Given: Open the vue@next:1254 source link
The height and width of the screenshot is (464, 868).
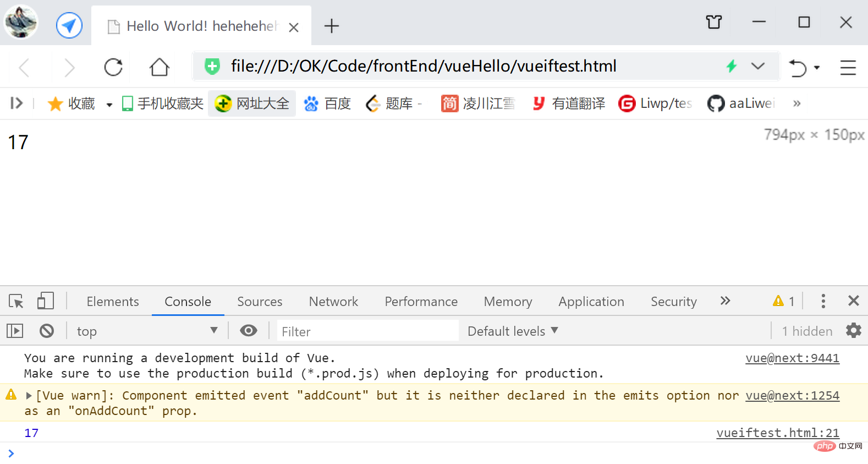Looking at the screenshot, I should point(792,396).
